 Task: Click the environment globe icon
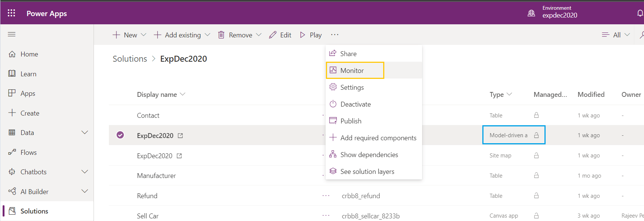coord(531,13)
